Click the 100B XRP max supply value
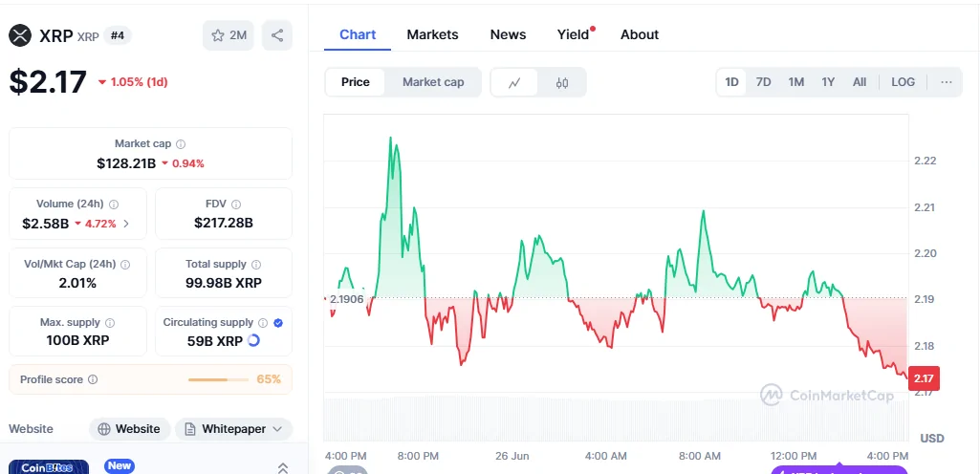 (77, 341)
